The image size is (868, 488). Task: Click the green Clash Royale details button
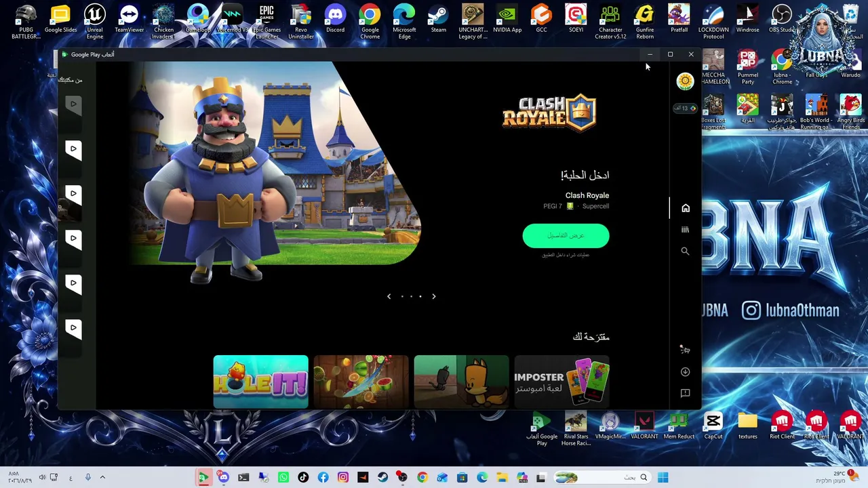click(x=566, y=235)
